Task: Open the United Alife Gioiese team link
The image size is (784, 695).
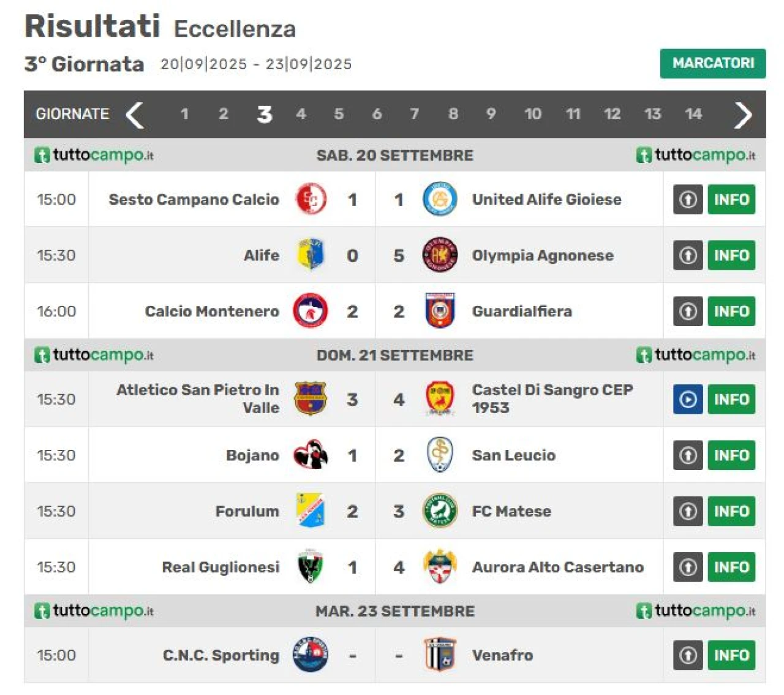Action: pos(546,199)
